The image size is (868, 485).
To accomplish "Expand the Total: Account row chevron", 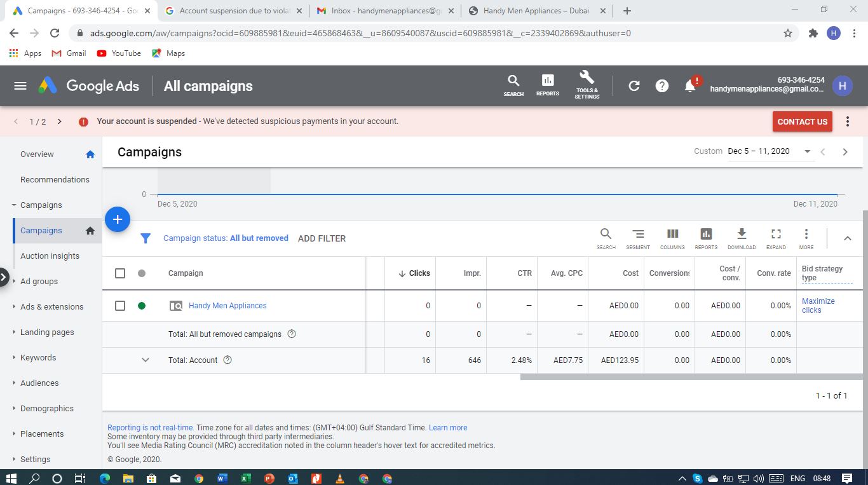I will [x=146, y=360].
